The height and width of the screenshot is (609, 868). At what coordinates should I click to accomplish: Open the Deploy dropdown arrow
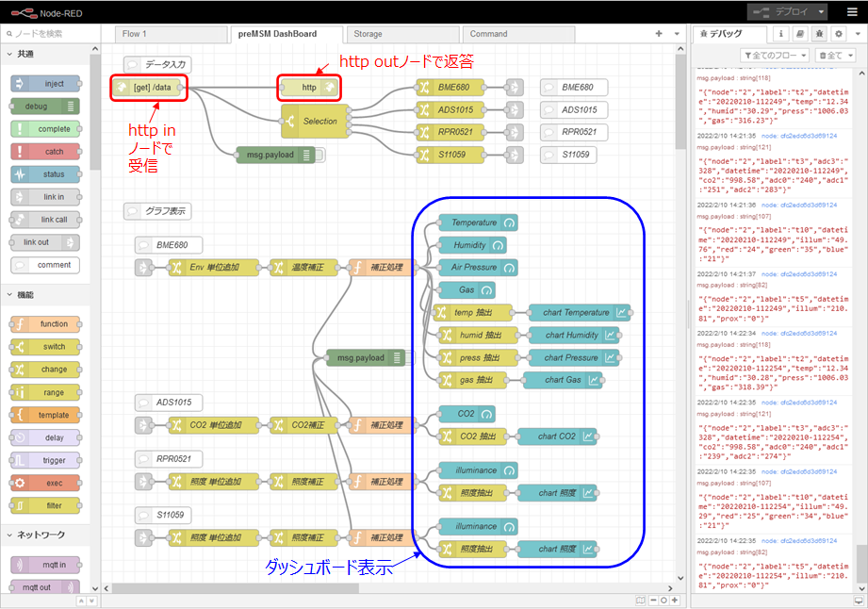[x=823, y=12]
